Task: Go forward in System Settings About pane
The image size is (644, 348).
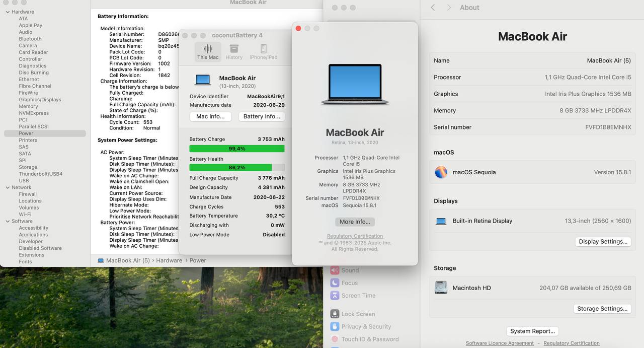Action: (449, 8)
